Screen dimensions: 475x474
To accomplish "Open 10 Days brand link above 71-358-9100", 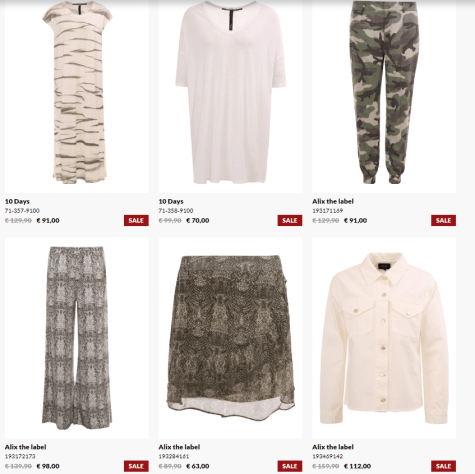I will click(x=171, y=201).
